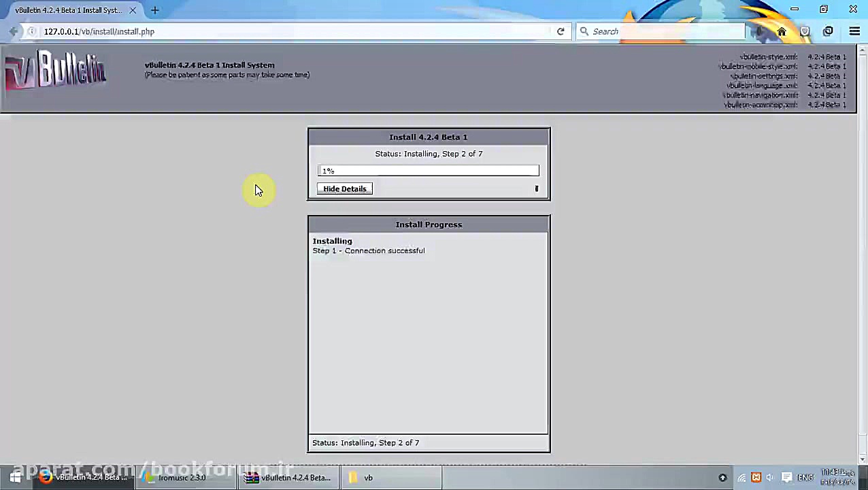Screen dimensions: 868x490
Task: Select the vBulletin 4.2.4 Beta 1 Install System tab
Action: tap(69, 10)
